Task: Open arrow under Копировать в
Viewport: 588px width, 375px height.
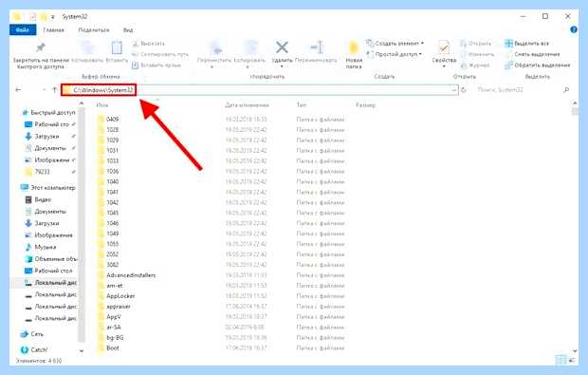Action: pos(248,66)
